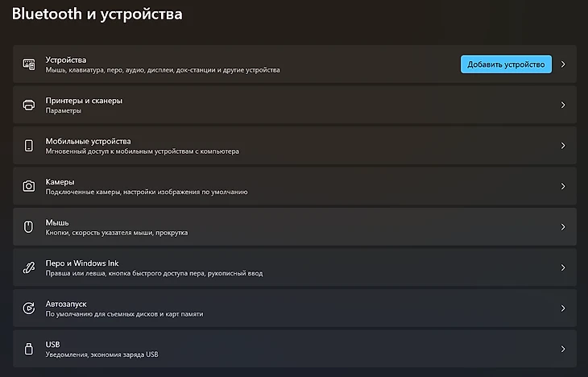Click 'Кнопки, скорость указателя мыши' description

point(117,233)
